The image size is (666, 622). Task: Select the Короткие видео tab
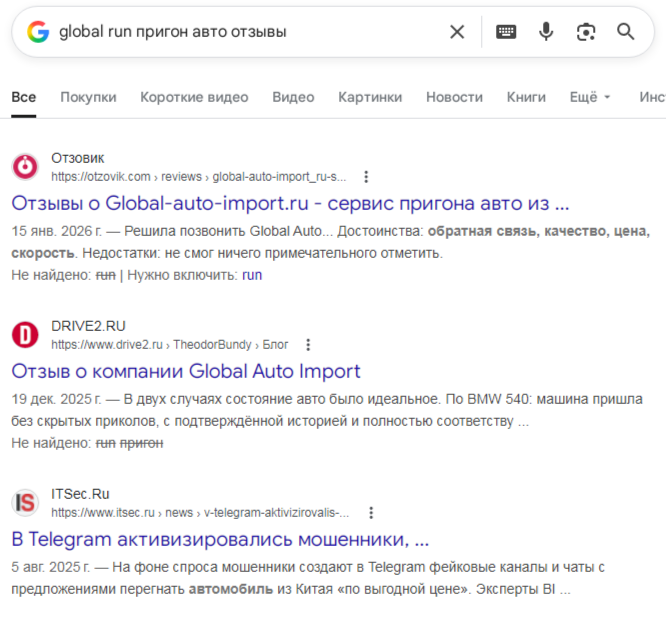tap(194, 97)
